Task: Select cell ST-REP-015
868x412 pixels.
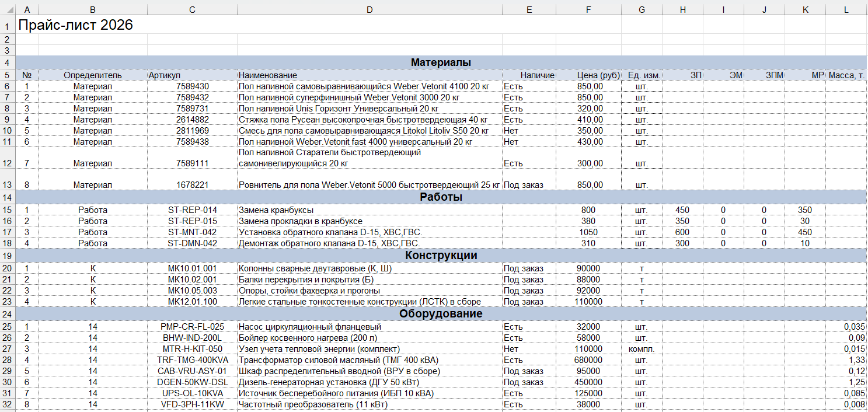Action: point(192,221)
